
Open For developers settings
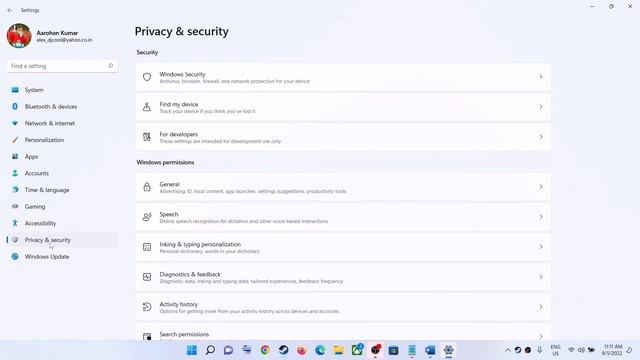(343, 137)
